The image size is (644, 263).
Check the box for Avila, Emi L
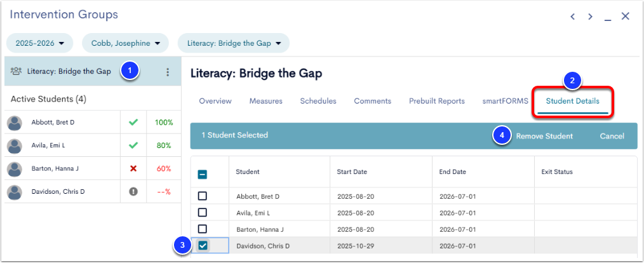point(203,213)
